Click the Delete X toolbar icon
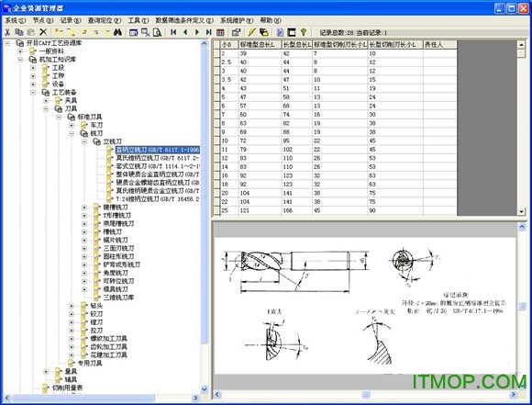Image resolution: width=532 pixels, height=405 pixels. pyautogui.click(x=43, y=32)
